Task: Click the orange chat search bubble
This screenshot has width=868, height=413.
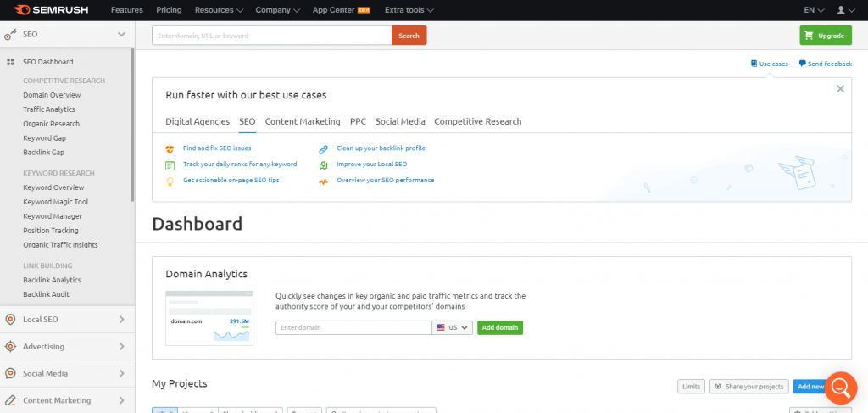Action: tap(840, 388)
